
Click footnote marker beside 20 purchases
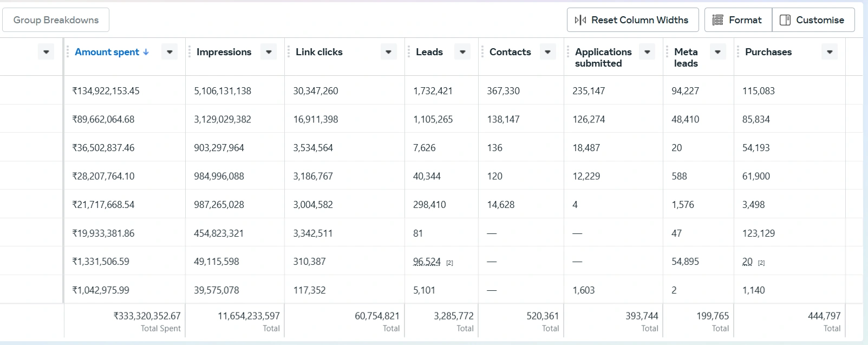click(761, 263)
